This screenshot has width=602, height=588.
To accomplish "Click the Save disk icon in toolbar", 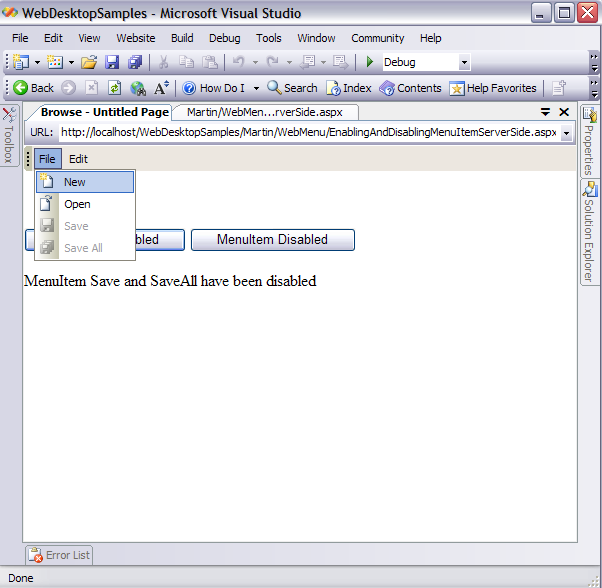I will 112,62.
